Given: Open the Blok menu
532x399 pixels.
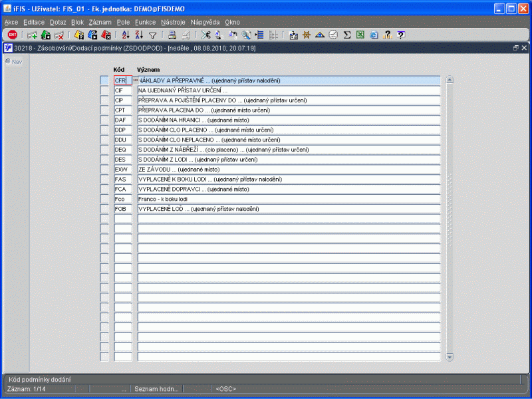Looking at the screenshot, I should point(77,23).
